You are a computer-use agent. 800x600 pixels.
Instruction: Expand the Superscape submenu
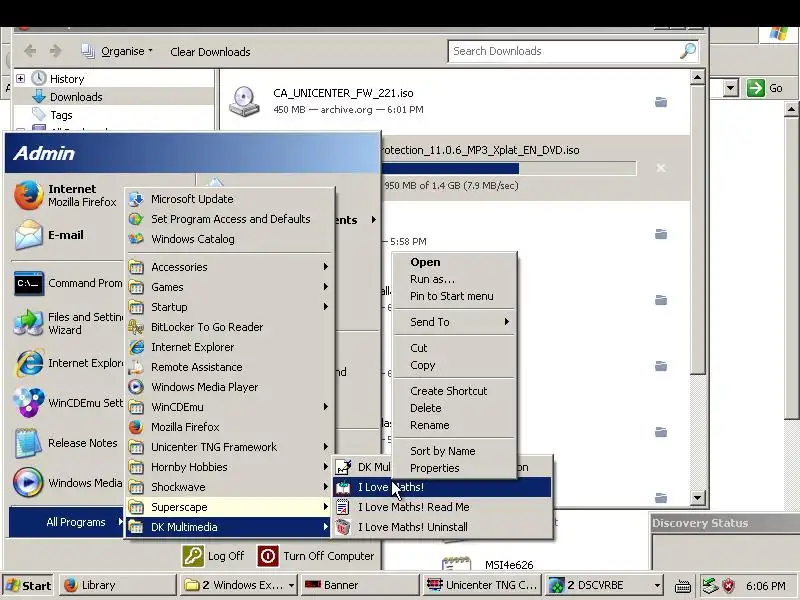[x=230, y=507]
